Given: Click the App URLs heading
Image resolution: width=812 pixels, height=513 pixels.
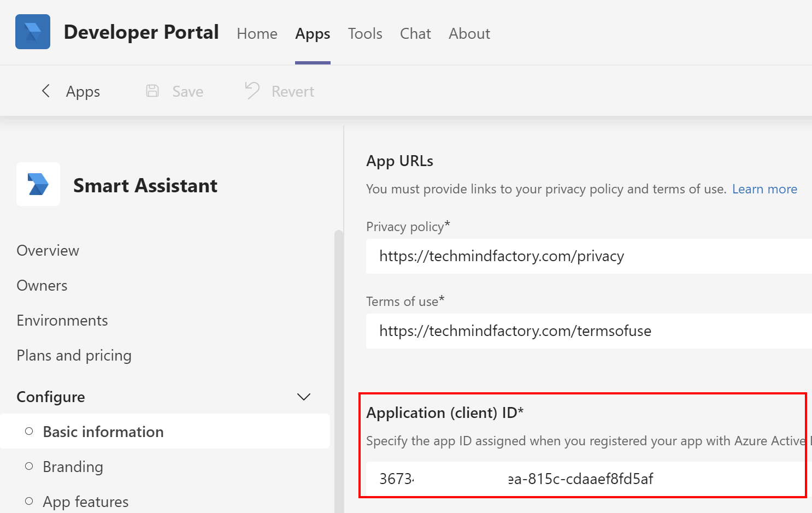Looking at the screenshot, I should (x=399, y=161).
